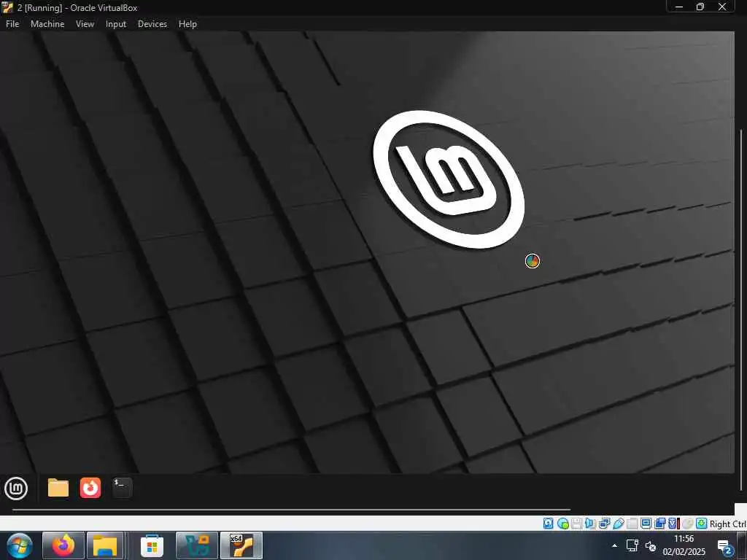The image size is (747, 560).
Task: Click the greyed floppy disk status icon
Action: [x=576, y=524]
